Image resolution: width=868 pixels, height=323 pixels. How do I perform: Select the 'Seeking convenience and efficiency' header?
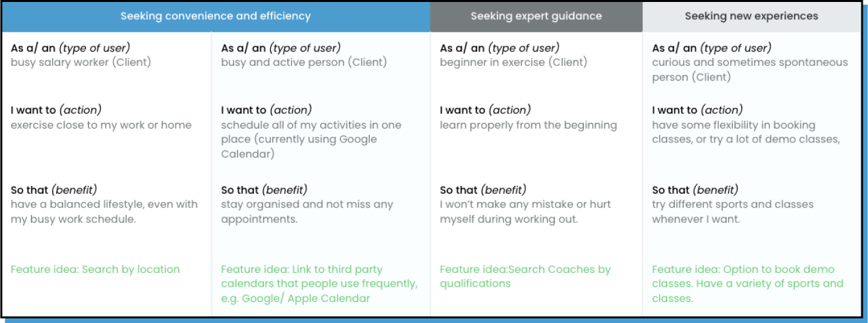pos(216,16)
